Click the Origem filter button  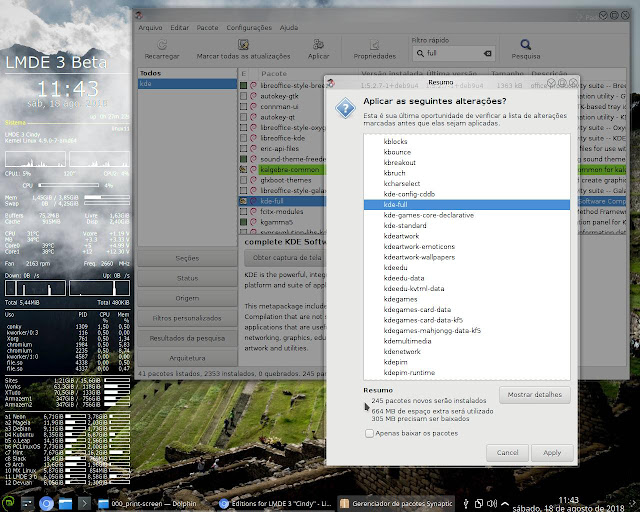pyautogui.click(x=187, y=298)
